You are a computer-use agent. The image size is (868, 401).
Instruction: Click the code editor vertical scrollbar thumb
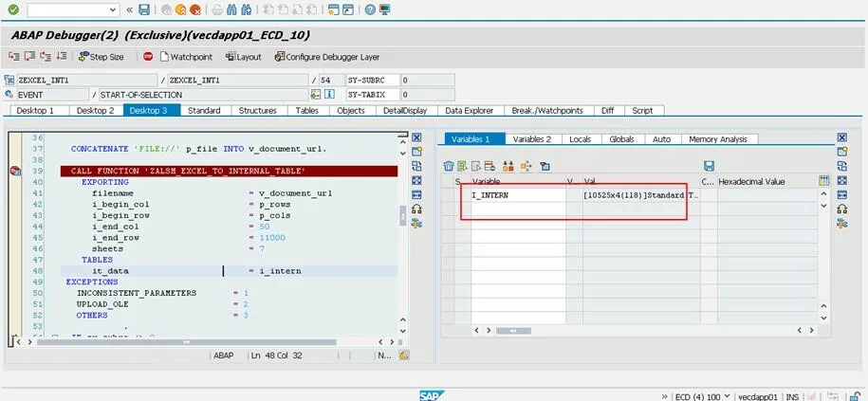pos(403,216)
